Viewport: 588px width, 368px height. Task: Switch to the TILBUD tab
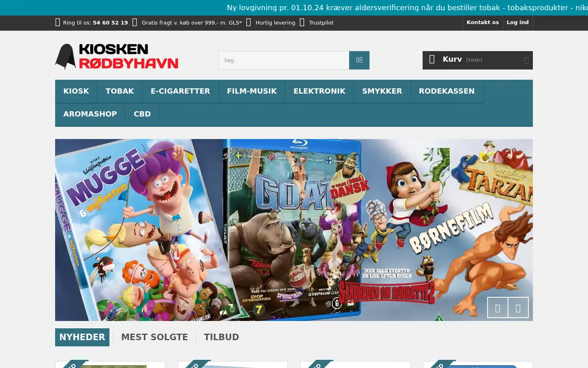tap(222, 337)
